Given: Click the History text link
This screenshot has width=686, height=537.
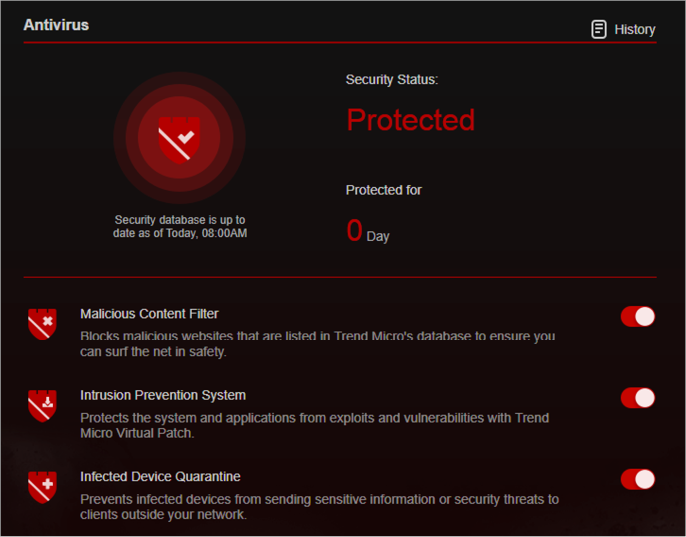Looking at the screenshot, I should pos(635,29).
